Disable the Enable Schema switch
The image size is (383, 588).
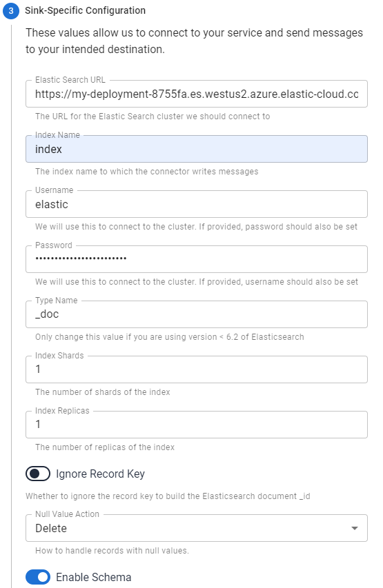tap(38, 577)
